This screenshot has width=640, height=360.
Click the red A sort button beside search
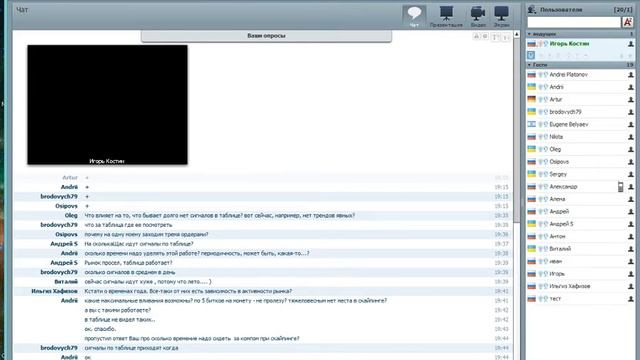pos(628,22)
